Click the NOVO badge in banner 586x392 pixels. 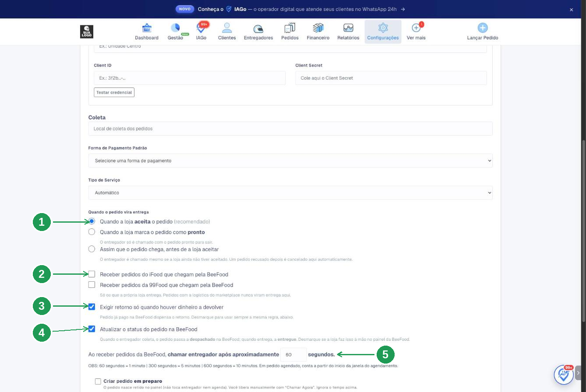pyautogui.click(x=185, y=9)
